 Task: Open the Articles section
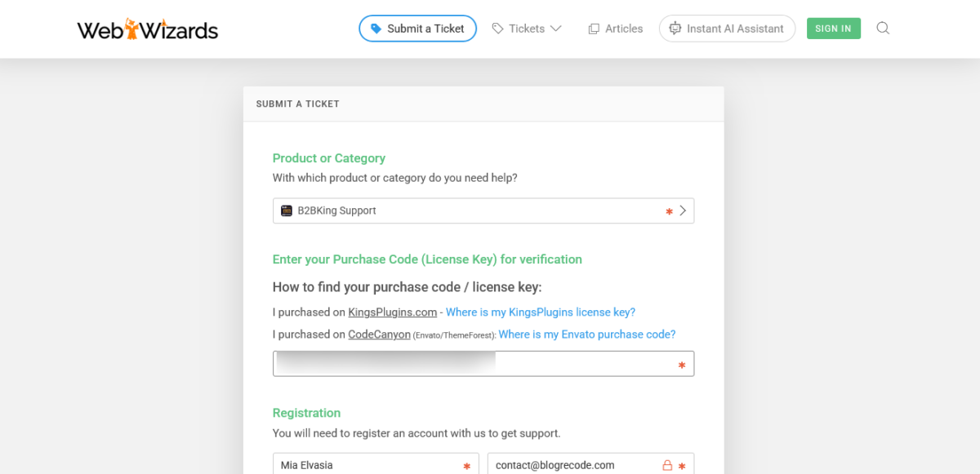tap(616, 29)
